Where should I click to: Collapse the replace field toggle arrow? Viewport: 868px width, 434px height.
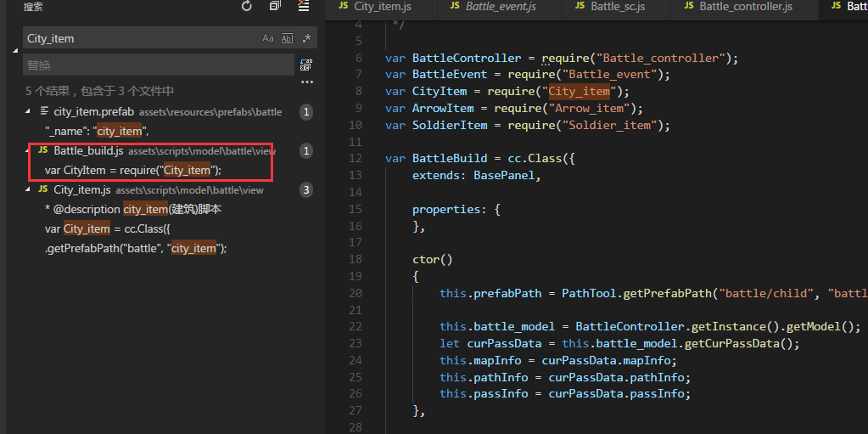15,52
